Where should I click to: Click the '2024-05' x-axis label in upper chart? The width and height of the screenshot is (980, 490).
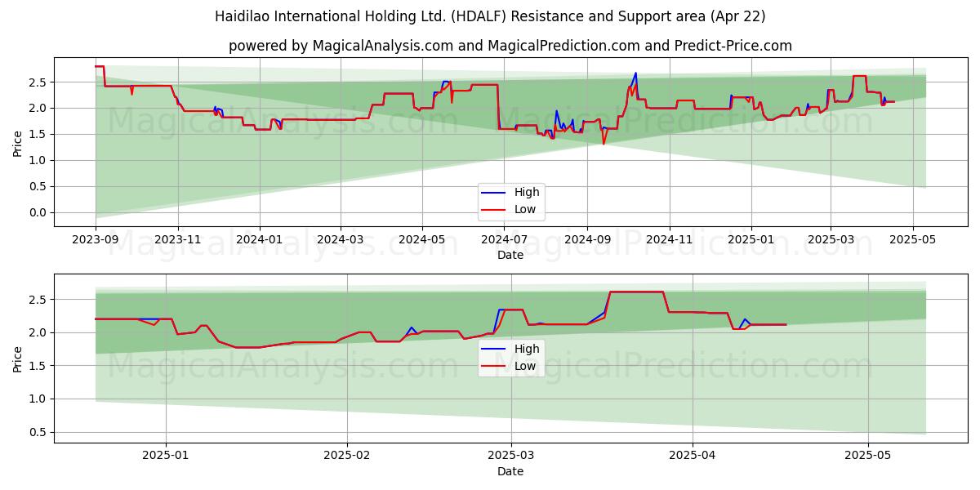422,240
